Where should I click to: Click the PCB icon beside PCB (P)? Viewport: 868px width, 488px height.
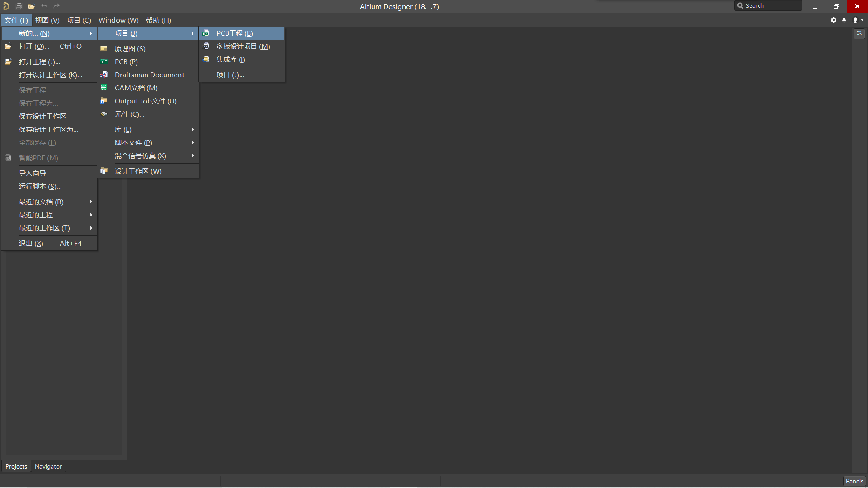(104, 61)
